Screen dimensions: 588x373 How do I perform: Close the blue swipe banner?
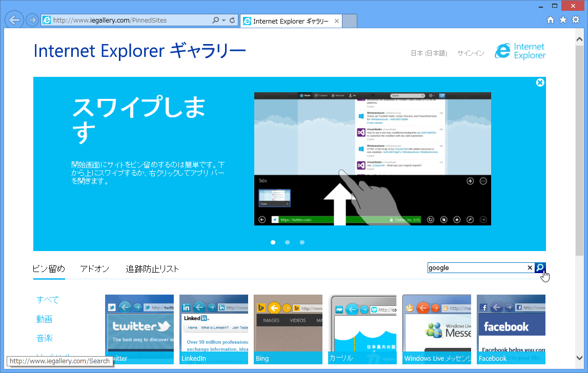coord(540,82)
